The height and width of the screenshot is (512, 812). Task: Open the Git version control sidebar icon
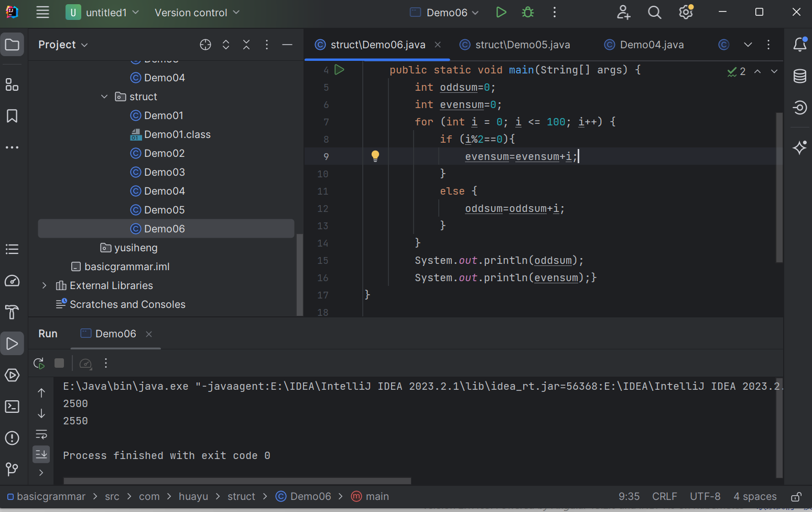click(x=12, y=468)
